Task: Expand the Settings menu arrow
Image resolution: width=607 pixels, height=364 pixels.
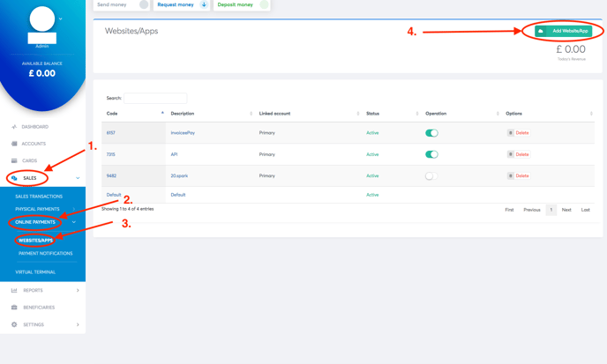Action: (78, 324)
